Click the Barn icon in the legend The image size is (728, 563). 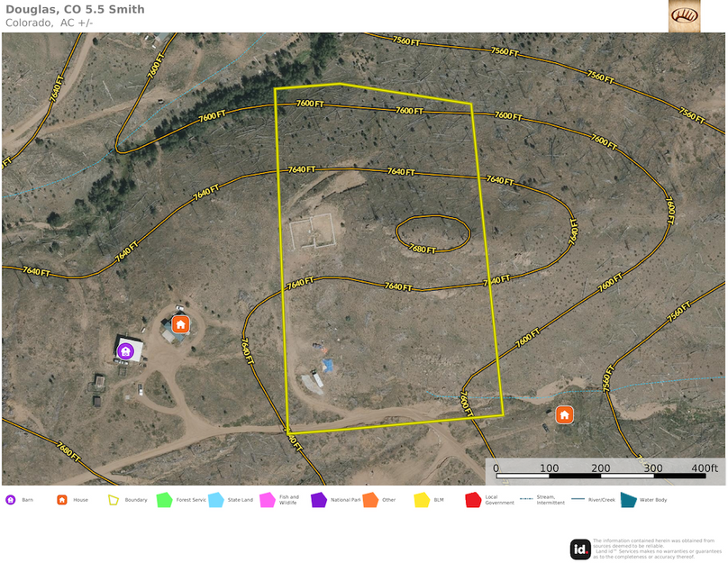11,499
